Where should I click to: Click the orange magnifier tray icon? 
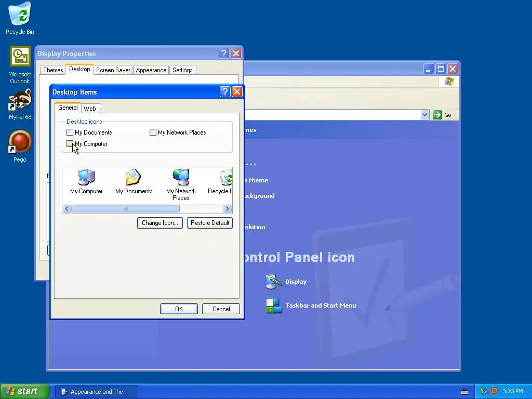click(494, 391)
